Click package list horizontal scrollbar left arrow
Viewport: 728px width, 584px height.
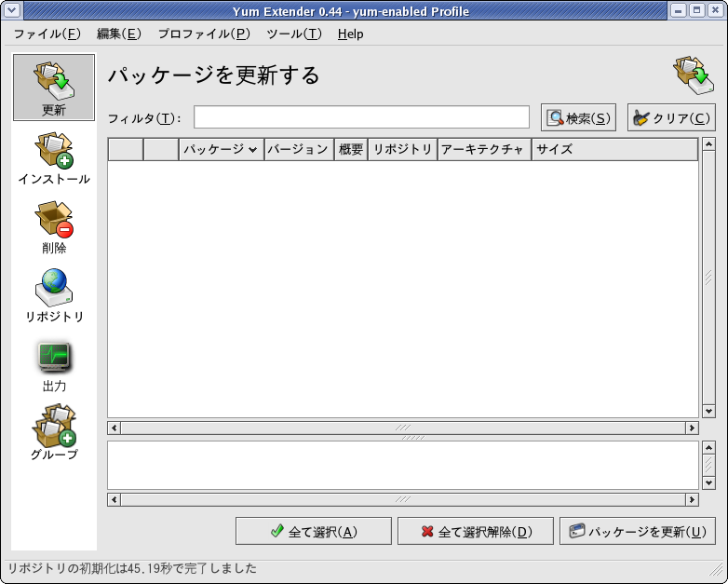[x=115, y=428]
